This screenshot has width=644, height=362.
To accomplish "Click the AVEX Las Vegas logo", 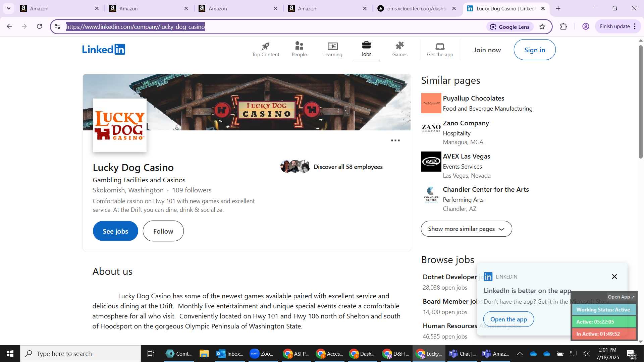I will [x=431, y=162].
